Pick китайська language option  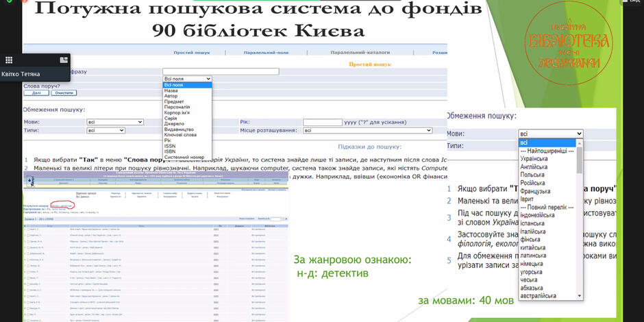pos(533,247)
